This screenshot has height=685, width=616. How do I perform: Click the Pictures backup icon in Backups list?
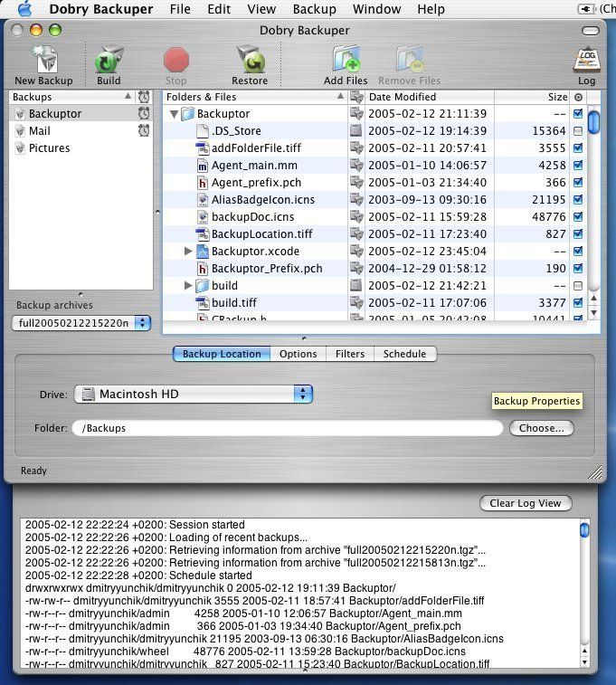[x=20, y=148]
